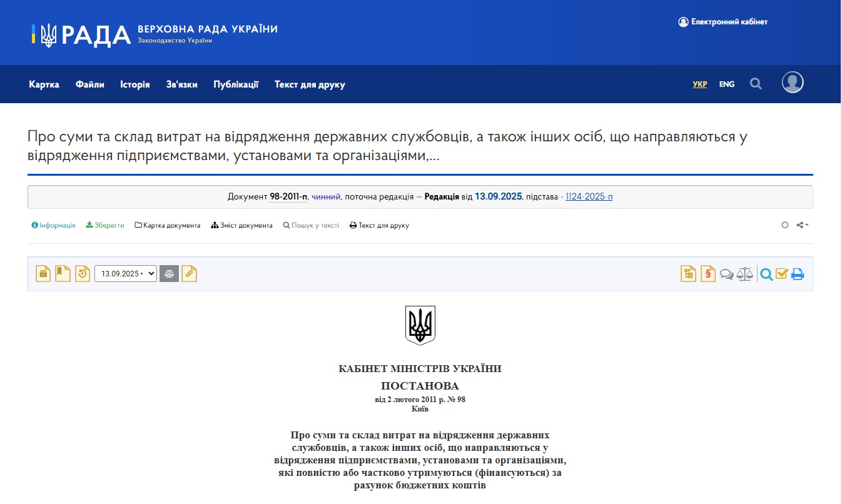Switch the site language to ENG
Viewport: 842px width, 504px height.
click(x=726, y=84)
